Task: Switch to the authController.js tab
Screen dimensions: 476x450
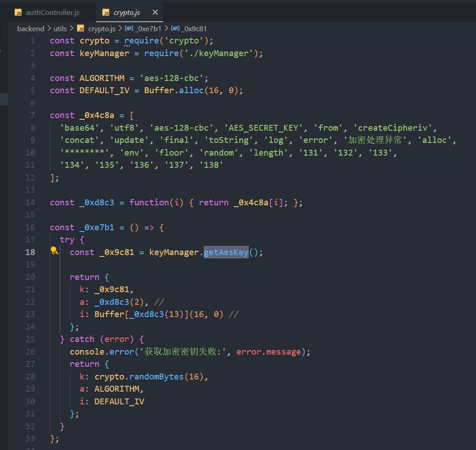Action: point(47,13)
